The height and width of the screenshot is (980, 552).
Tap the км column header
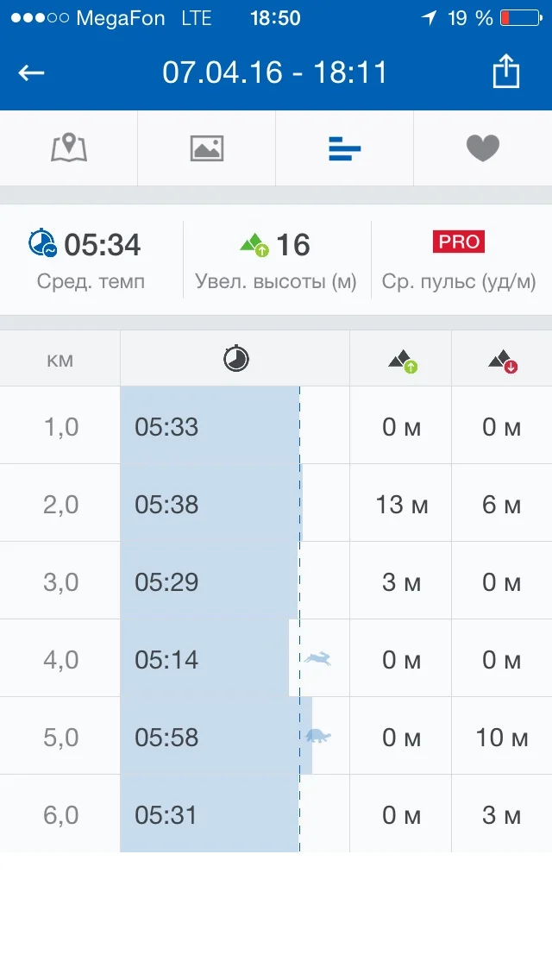[x=60, y=360]
